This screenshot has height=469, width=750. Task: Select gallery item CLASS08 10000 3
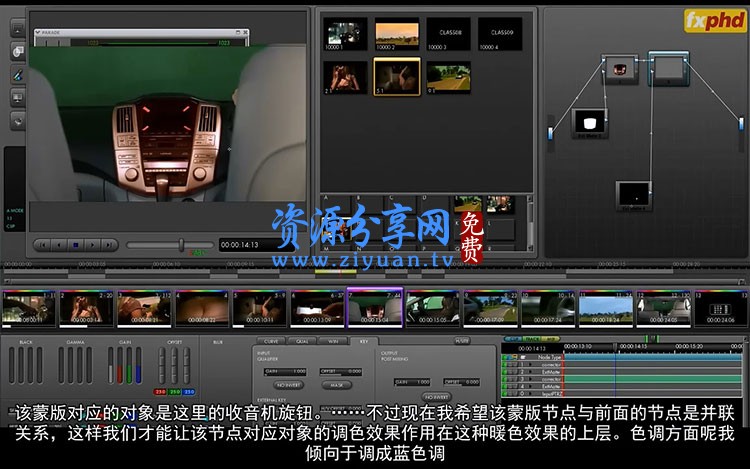(x=449, y=34)
